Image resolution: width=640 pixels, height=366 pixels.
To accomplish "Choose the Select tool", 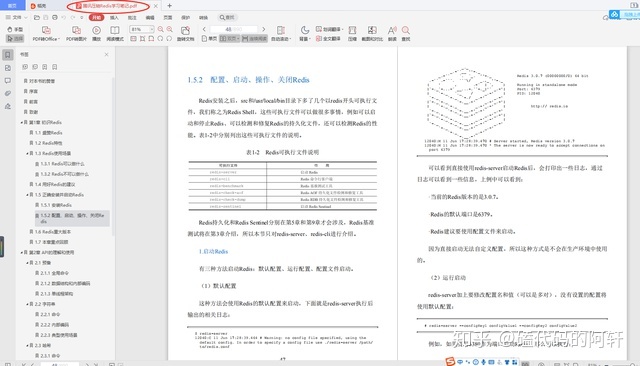I will 15,38.
